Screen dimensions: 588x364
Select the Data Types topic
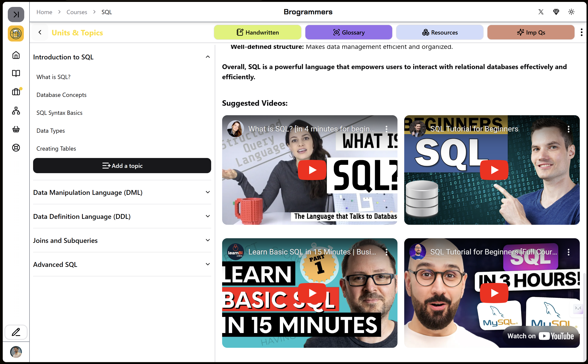tap(51, 131)
